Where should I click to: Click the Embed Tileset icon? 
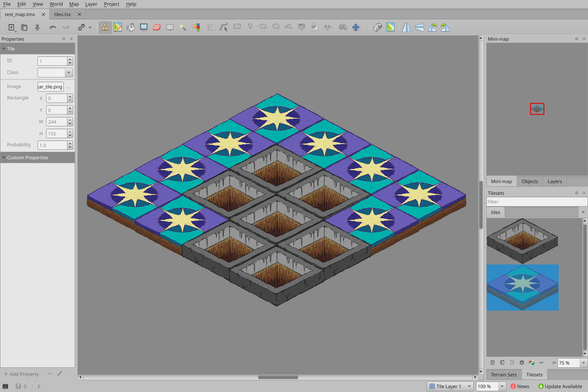click(x=502, y=363)
